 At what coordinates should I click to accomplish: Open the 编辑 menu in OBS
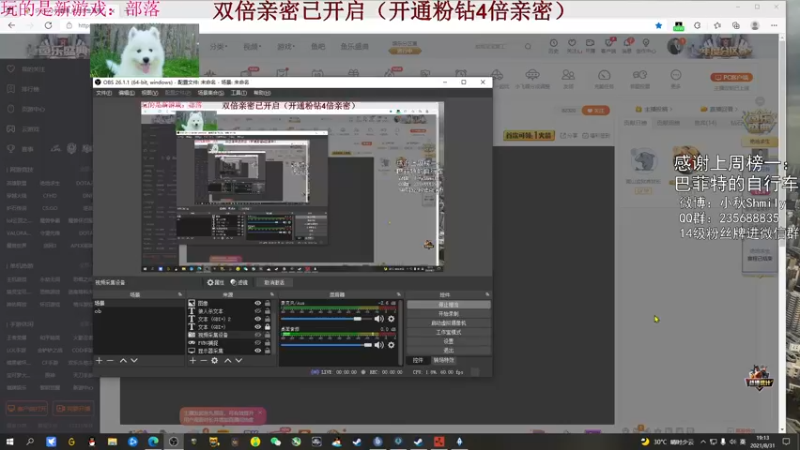(127, 93)
